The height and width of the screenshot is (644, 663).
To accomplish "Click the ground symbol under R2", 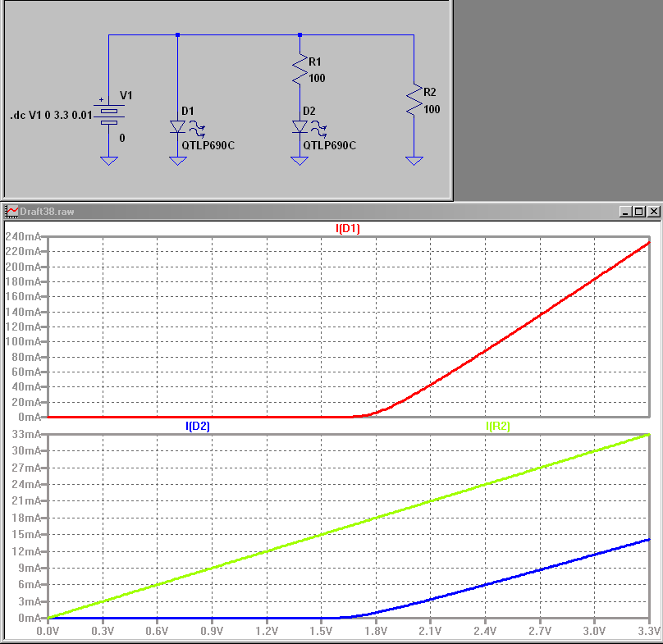I will [x=414, y=161].
